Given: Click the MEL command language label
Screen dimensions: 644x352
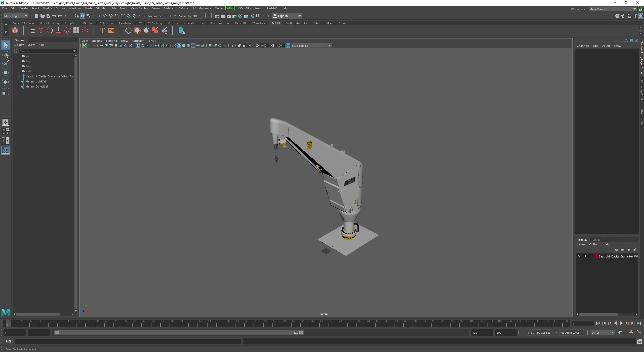Looking at the screenshot, I should pos(9,341).
